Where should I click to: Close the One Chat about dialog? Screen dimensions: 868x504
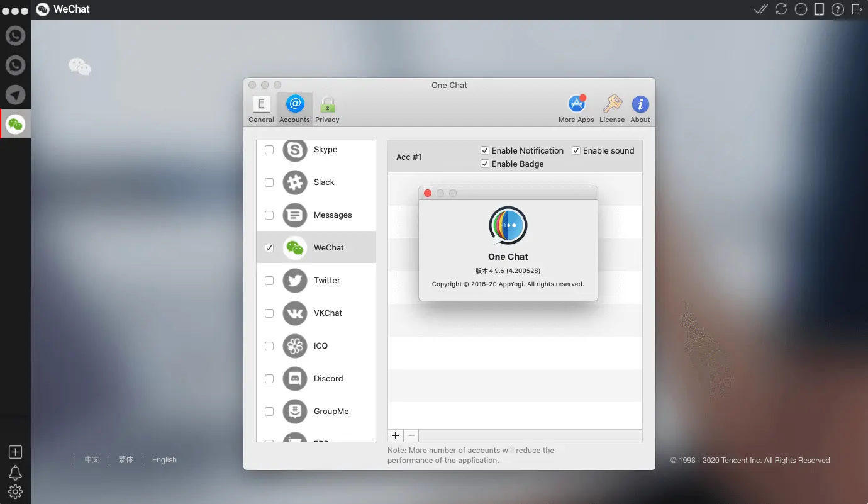click(x=428, y=193)
